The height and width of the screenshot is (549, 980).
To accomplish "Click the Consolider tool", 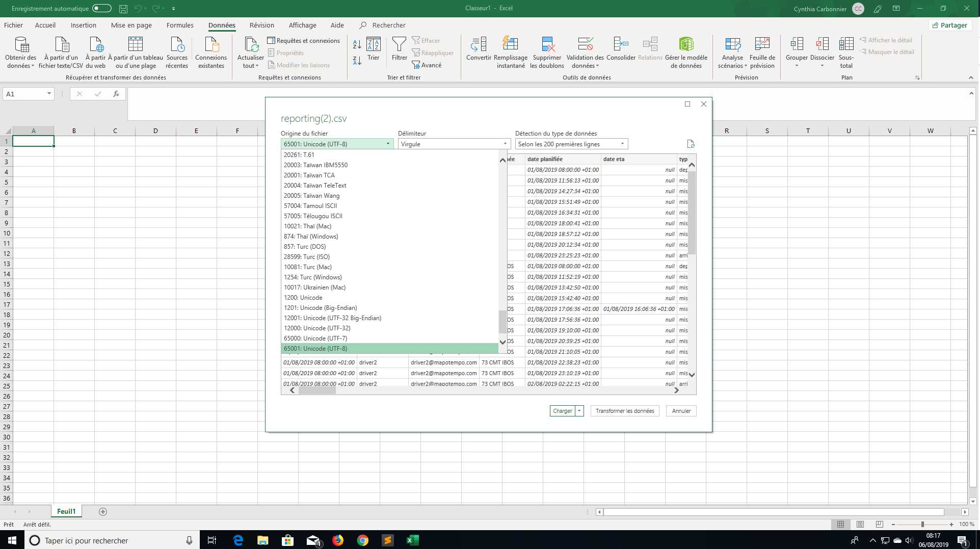I will click(621, 49).
